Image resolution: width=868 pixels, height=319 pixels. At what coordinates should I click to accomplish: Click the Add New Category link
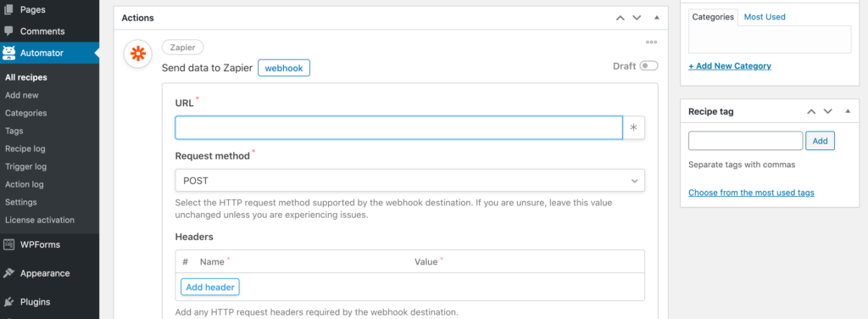pos(730,66)
